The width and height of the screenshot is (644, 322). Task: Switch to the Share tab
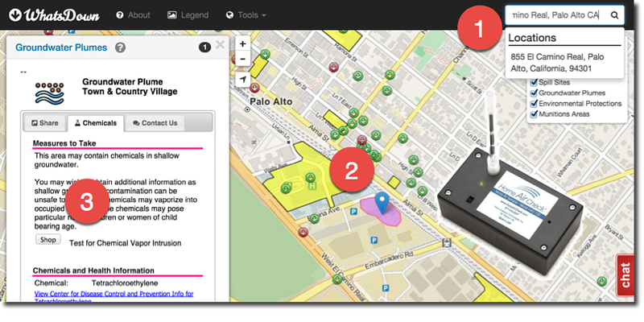[45, 123]
